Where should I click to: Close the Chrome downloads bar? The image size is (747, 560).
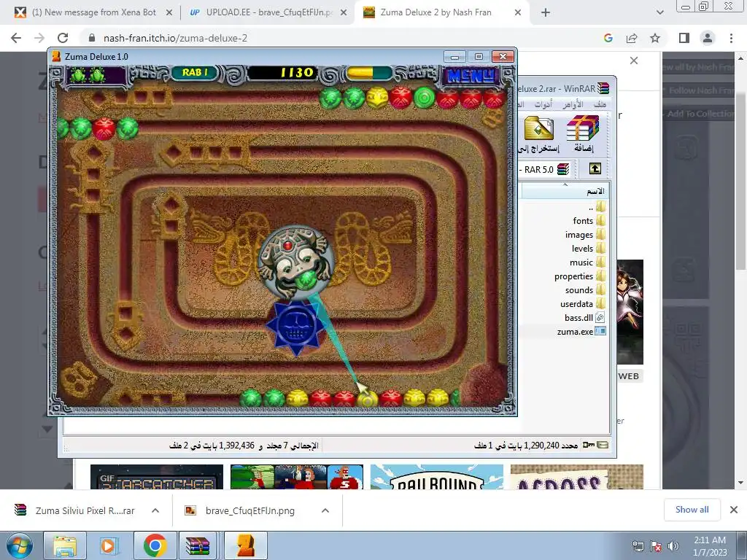coord(734,510)
